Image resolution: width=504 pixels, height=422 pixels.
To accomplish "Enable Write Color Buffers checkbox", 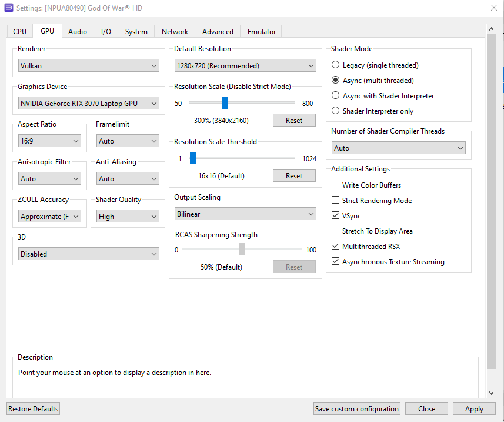I will tap(336, 185).
